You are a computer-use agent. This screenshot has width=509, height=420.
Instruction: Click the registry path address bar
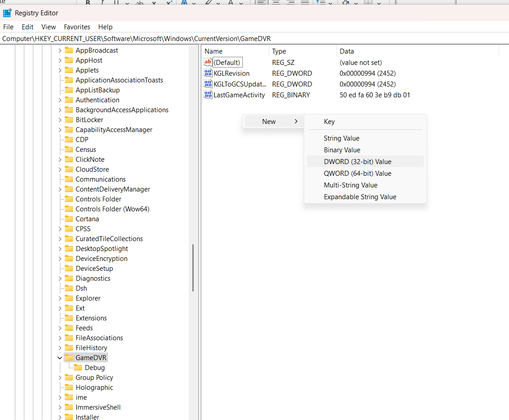[x=254, y=39]
